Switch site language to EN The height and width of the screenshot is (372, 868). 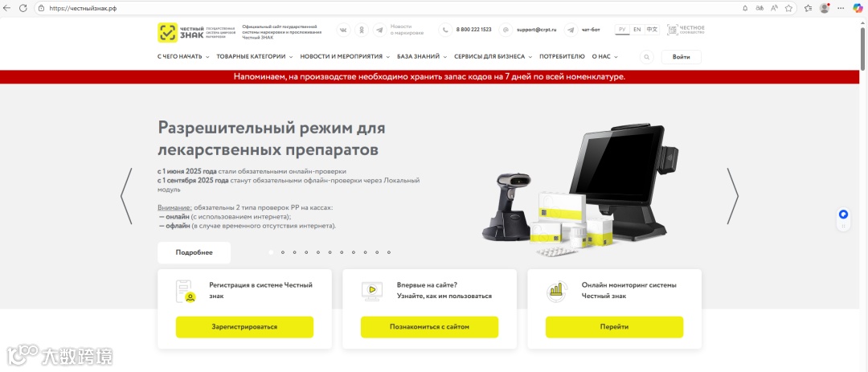(x=637, y=30)
